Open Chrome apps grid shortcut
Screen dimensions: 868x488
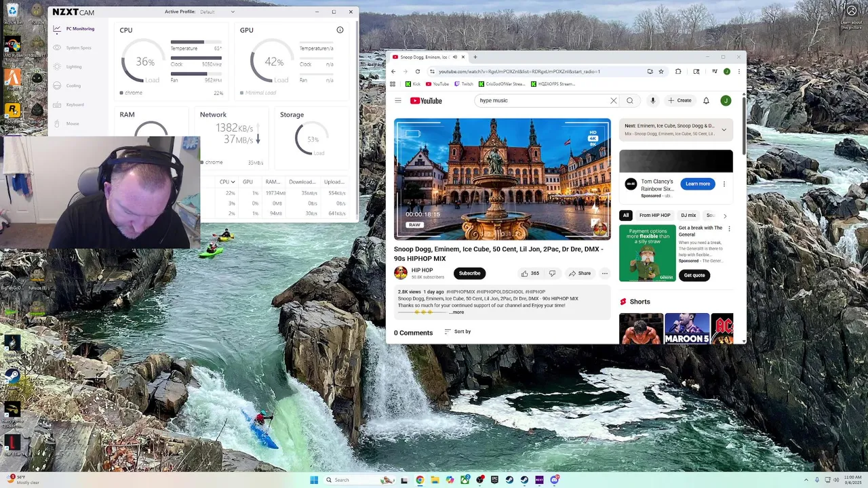pyautogui.click(x=393, y=84)
